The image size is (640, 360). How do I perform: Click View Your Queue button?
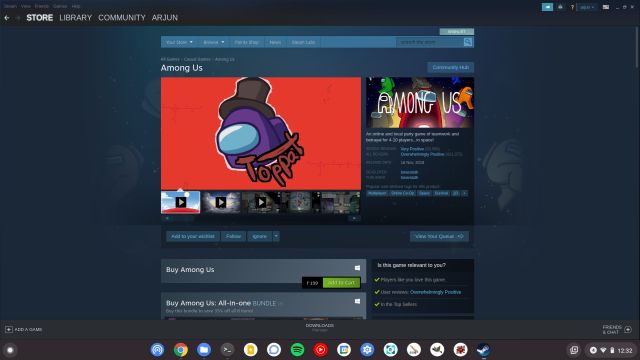click(439, 236)
